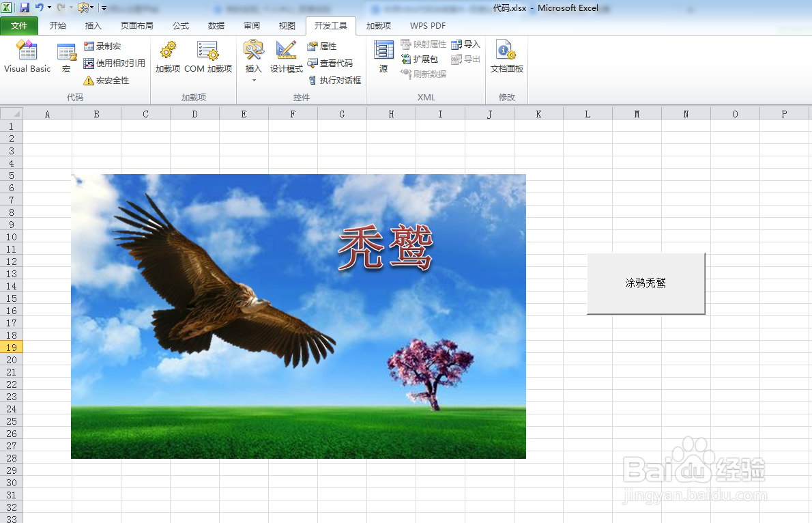This screenshot has height=523, width=812.
Task: Open COM 加载项 dialog
Action: 208,57
